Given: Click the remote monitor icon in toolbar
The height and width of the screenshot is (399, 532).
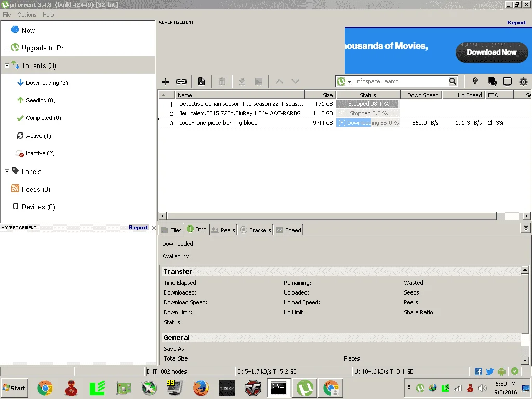Looking at the screenshot, I should click(507, 82).
